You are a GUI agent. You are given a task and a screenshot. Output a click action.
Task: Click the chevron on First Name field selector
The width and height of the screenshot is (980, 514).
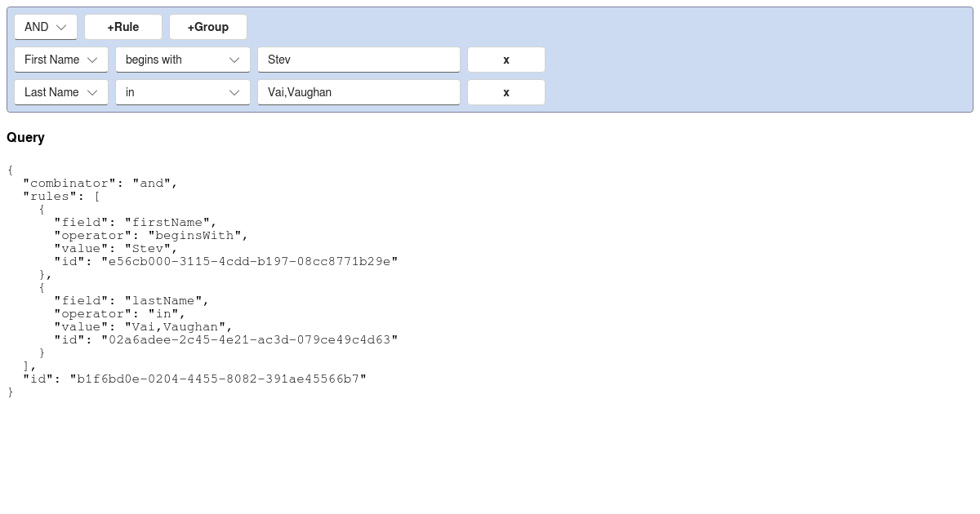93,60
